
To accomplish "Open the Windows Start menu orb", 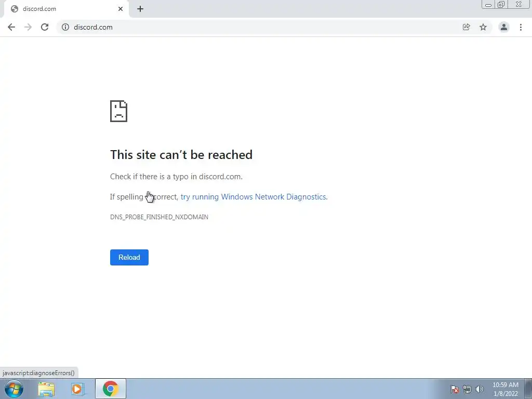I will [x=14, y=389].
